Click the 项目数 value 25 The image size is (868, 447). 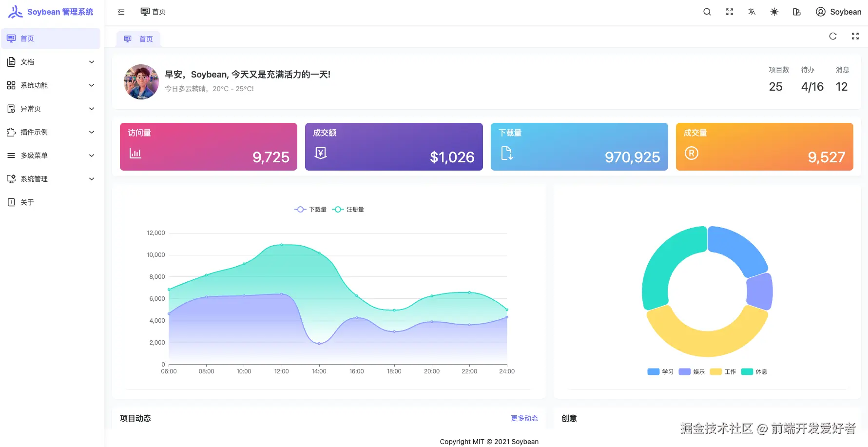776,87
